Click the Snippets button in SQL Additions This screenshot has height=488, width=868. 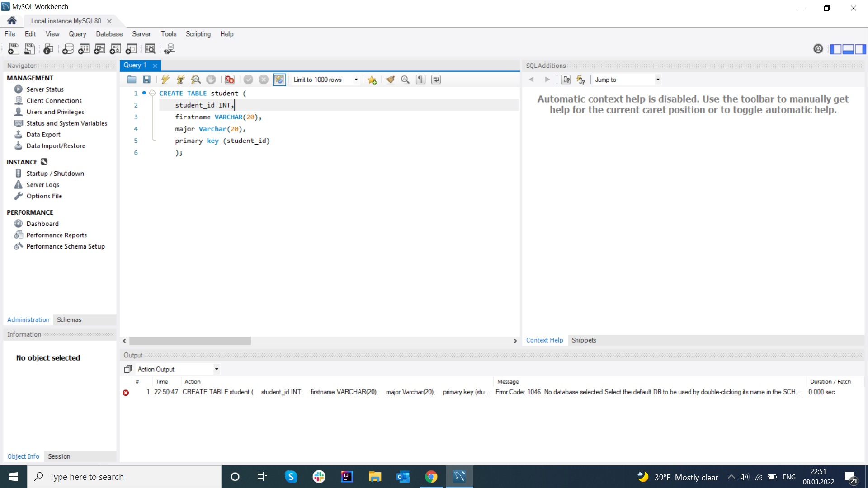(x=584, y=340)
